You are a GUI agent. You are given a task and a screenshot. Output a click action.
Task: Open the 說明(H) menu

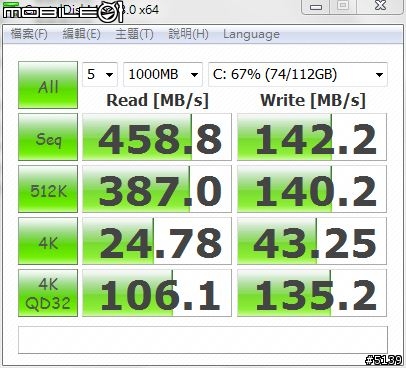[x=188, y=34]
